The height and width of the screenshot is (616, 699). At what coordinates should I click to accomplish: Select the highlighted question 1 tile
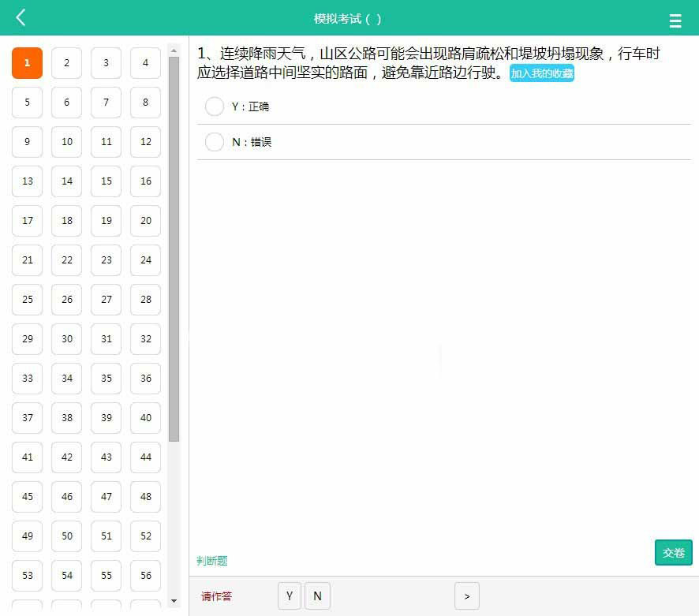[27, 63]
